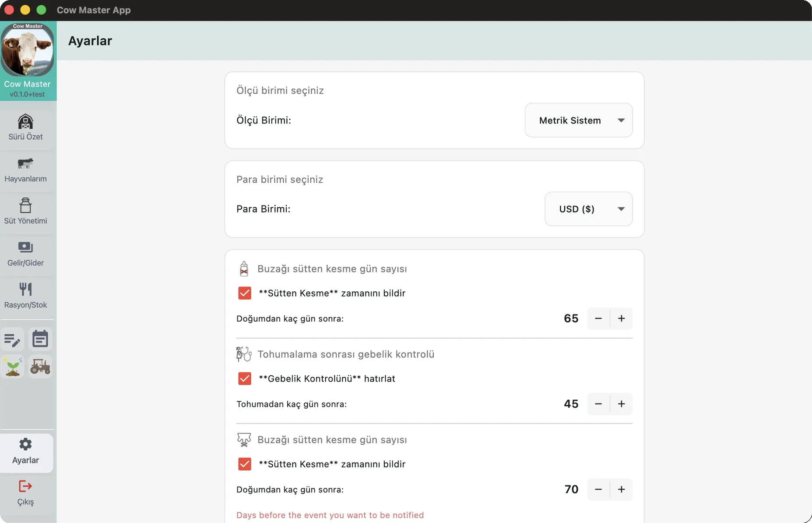
Task: Open Süt Yönetimi milk can icon
Action: click(x=25, y=206)
